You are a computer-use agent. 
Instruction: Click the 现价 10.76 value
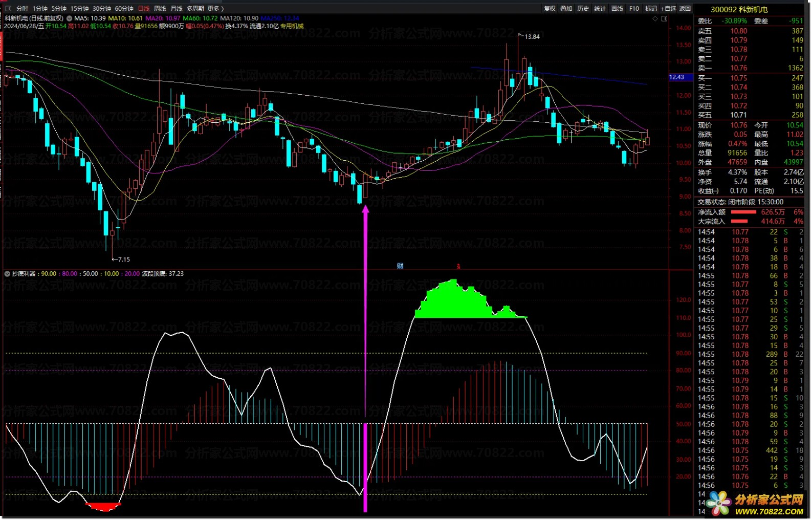click(x=739, y=125)
